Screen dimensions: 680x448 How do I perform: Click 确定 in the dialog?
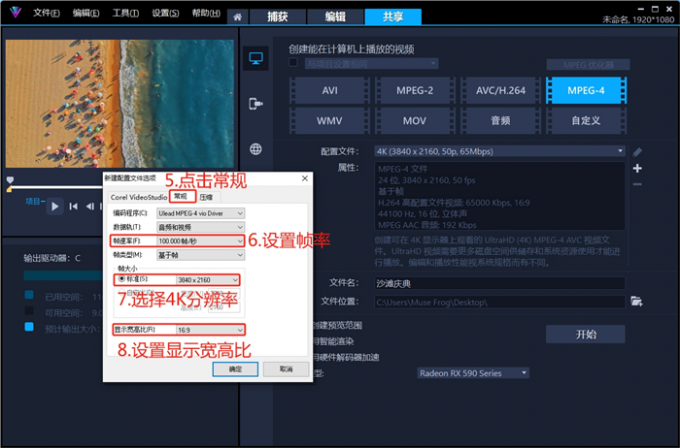coord(235,369)
